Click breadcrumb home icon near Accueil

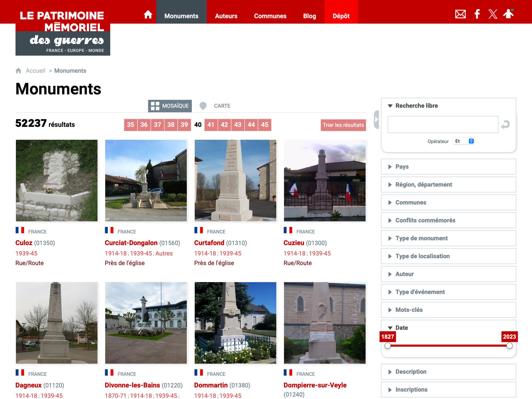point(18,71)
